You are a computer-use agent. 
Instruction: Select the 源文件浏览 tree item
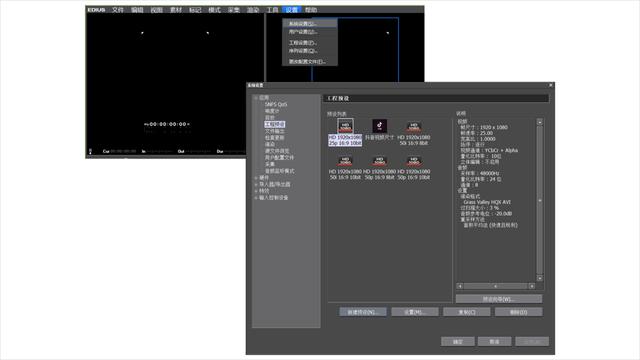tap(277, 151)
